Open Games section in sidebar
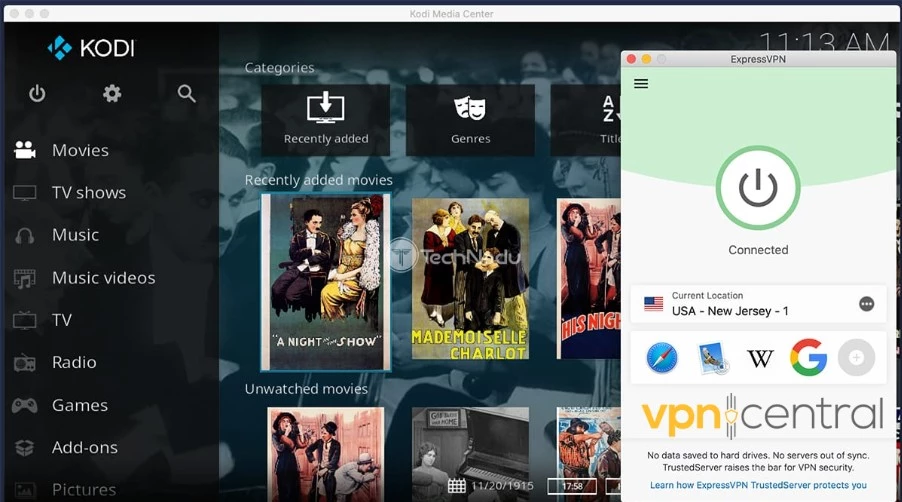This screenshot has height=502, width=902. 79,405
